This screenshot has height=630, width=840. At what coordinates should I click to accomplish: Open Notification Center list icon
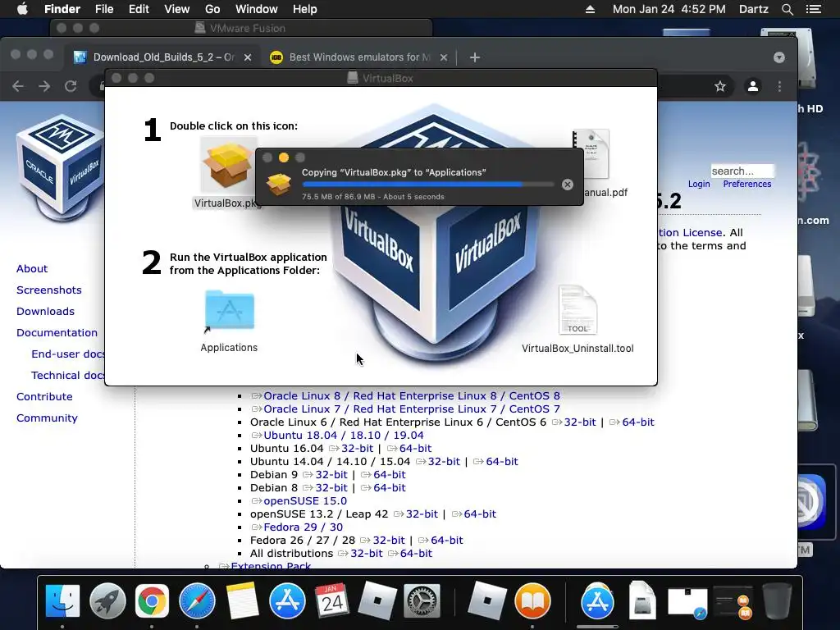814,9
